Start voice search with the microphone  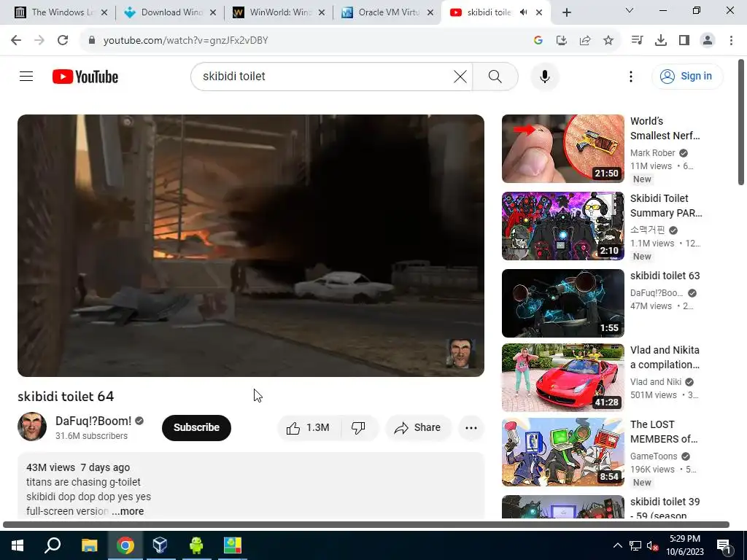pos(544,76)
